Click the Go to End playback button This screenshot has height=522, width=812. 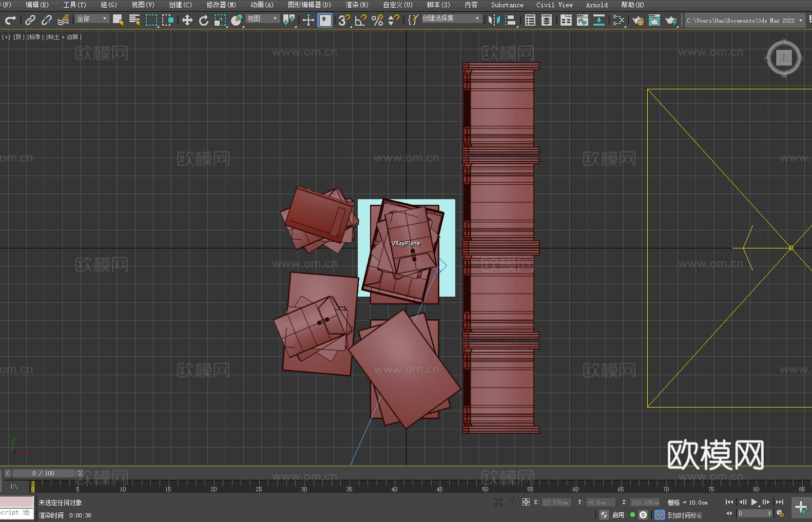(780, 502)
